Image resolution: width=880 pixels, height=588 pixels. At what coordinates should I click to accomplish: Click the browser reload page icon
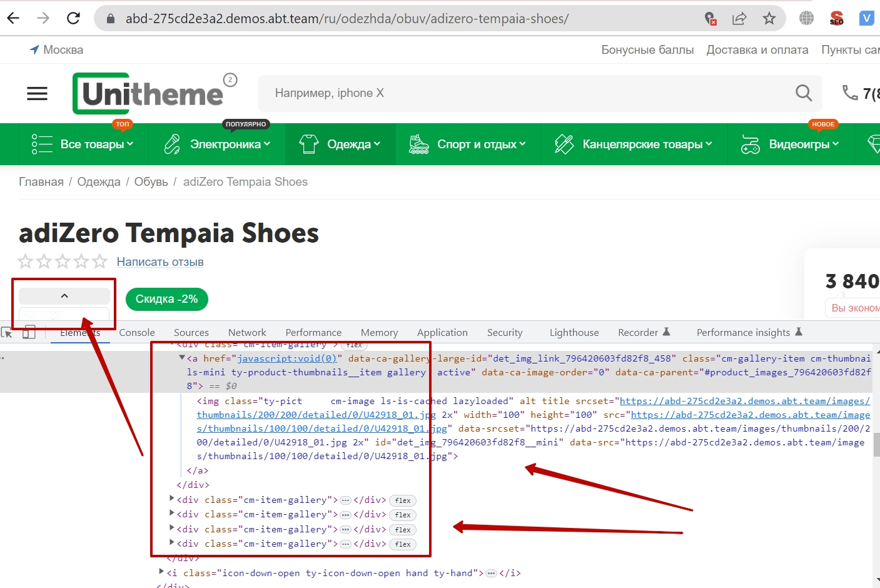click(x=73, y=18)
